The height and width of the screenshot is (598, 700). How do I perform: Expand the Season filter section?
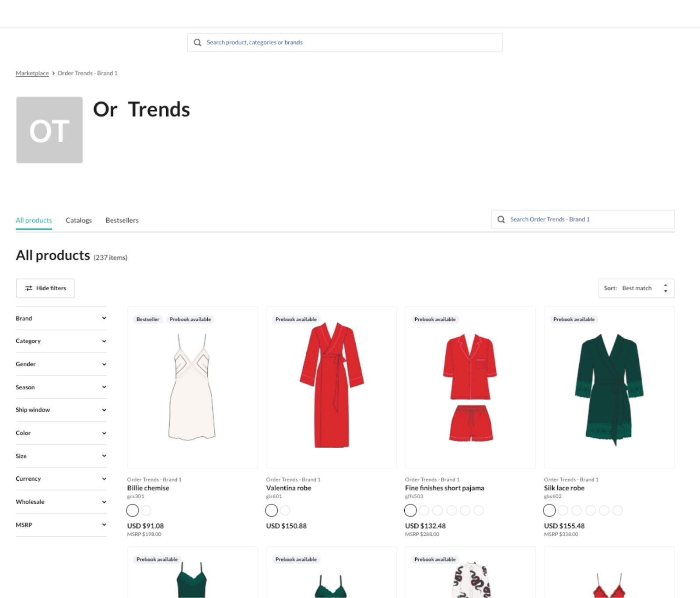[x=61, y=387]
